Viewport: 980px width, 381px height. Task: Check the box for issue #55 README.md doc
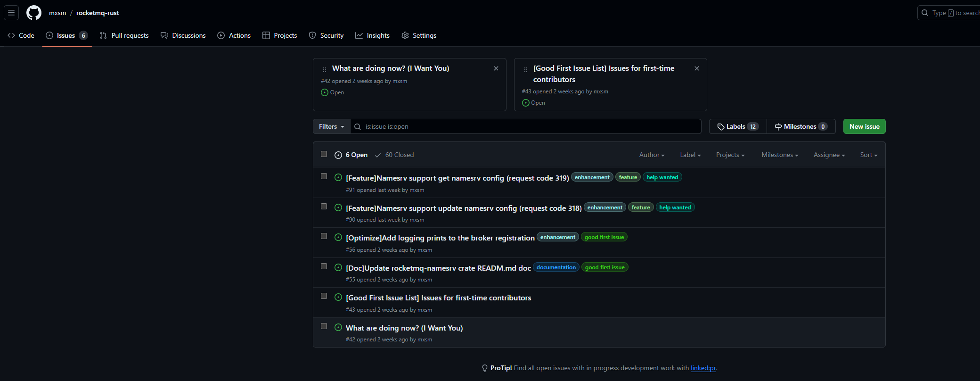324,266
